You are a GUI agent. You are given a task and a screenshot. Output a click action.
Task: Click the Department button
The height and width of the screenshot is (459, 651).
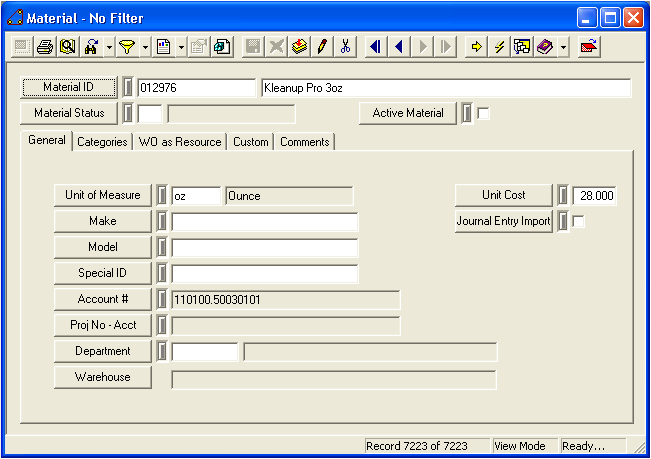(x=103, y=352)
